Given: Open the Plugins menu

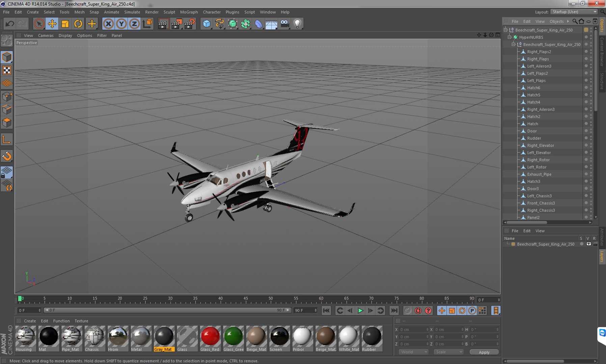Looking at the screenshot, I should [x=232, y=12].
